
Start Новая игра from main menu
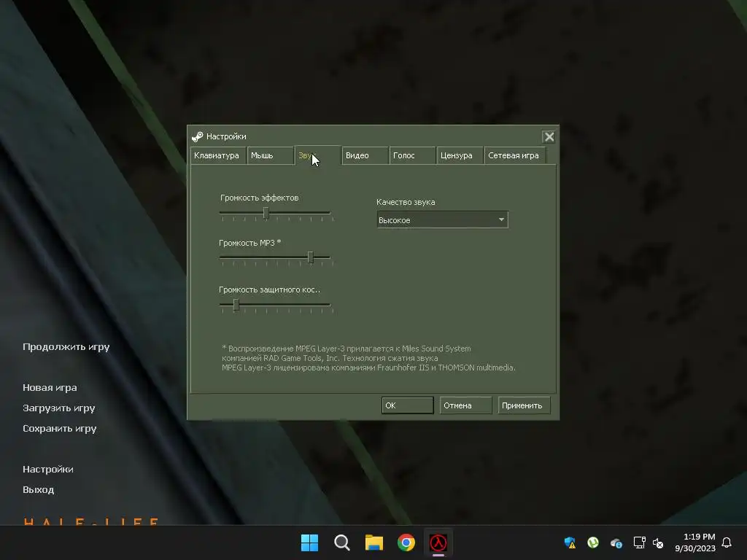pos(50,388)
